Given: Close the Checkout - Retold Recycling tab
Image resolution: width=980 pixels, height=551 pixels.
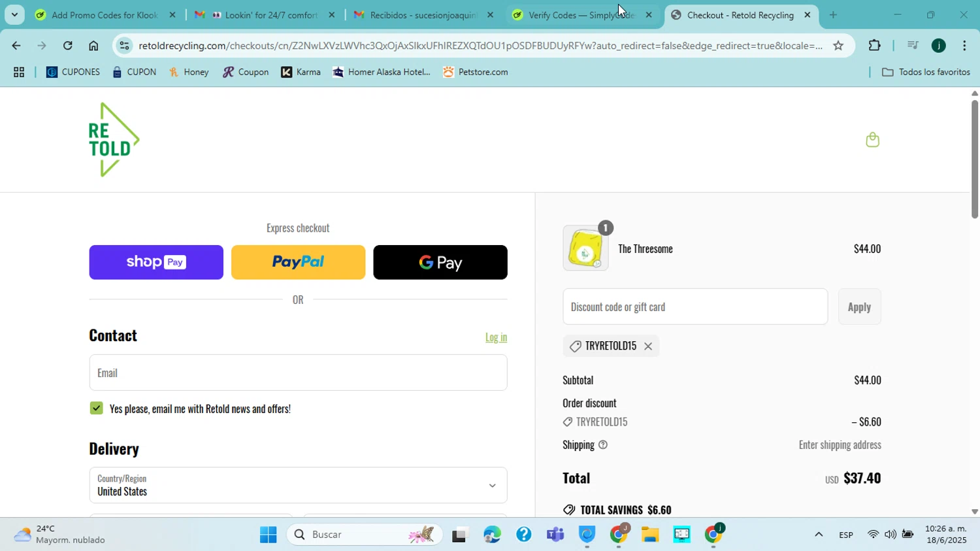Looking at the screenshot, I should coord(808,15).
